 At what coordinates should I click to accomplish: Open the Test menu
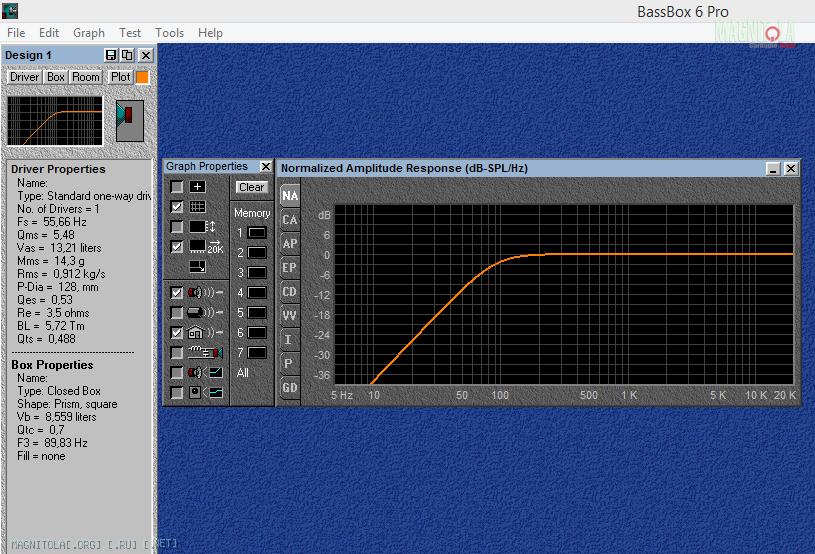pyautogui.click(x=130, y=33)
